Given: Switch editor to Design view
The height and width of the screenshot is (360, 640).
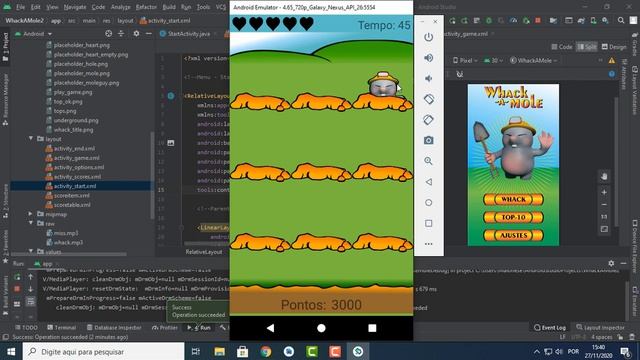Looking at the screenshot, I should (x=614, y=47).
